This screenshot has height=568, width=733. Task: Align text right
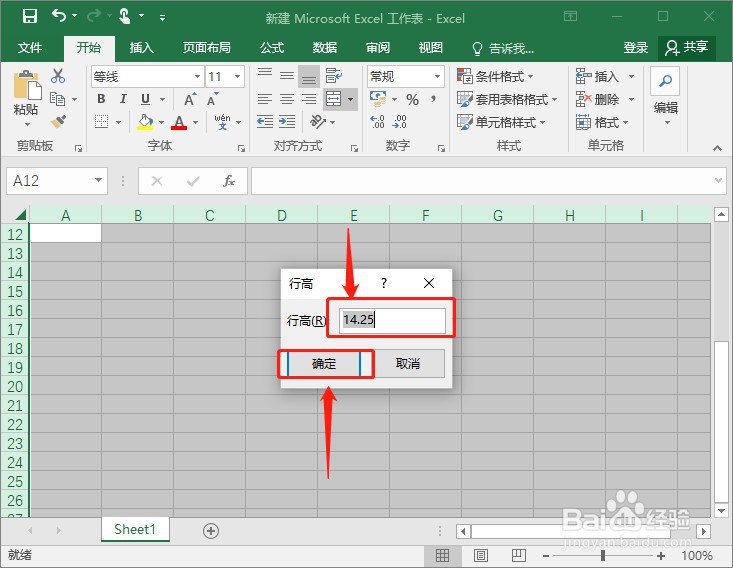[x=309, y=99]
